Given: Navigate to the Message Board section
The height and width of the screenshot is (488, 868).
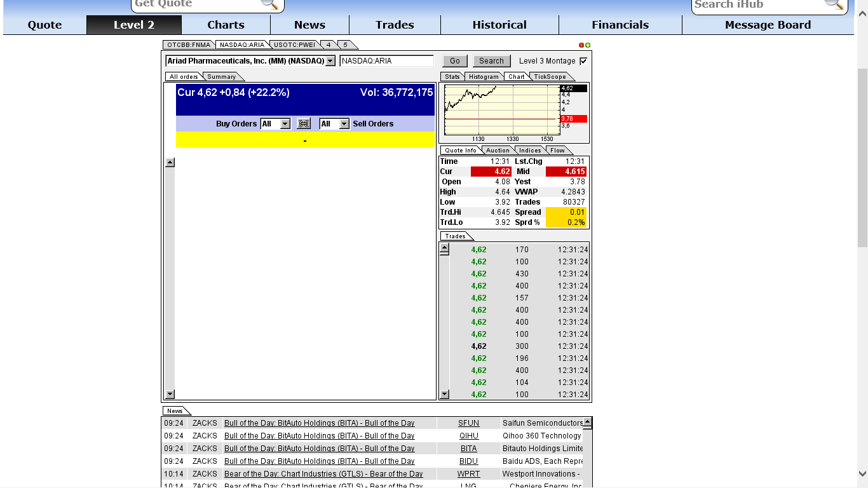Looking at the screenshot, I should tap(768, 25).
